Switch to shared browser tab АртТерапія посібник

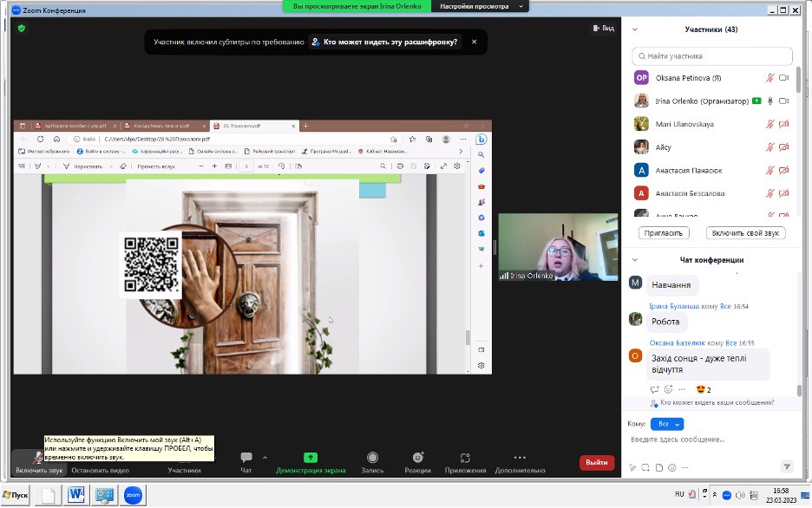click(75, 126)
